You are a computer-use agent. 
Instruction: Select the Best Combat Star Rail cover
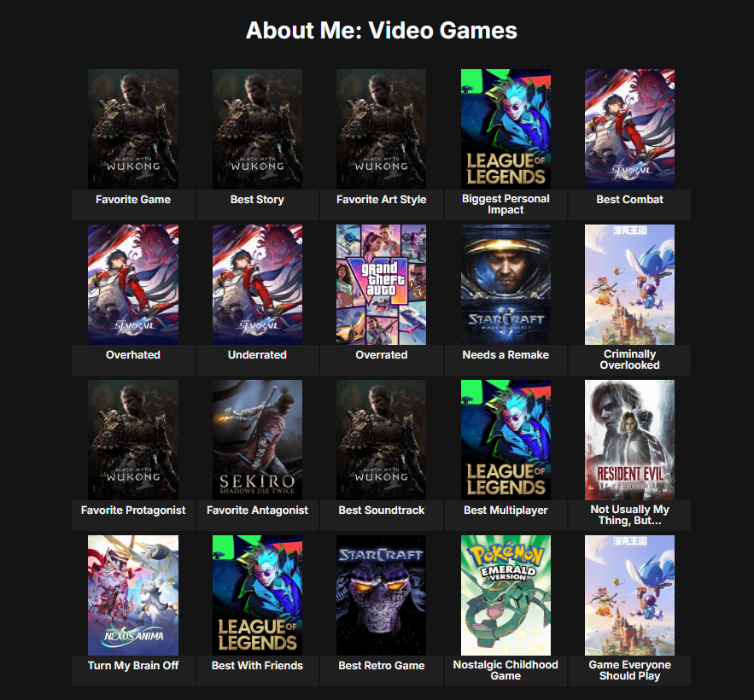click(630, 129)
